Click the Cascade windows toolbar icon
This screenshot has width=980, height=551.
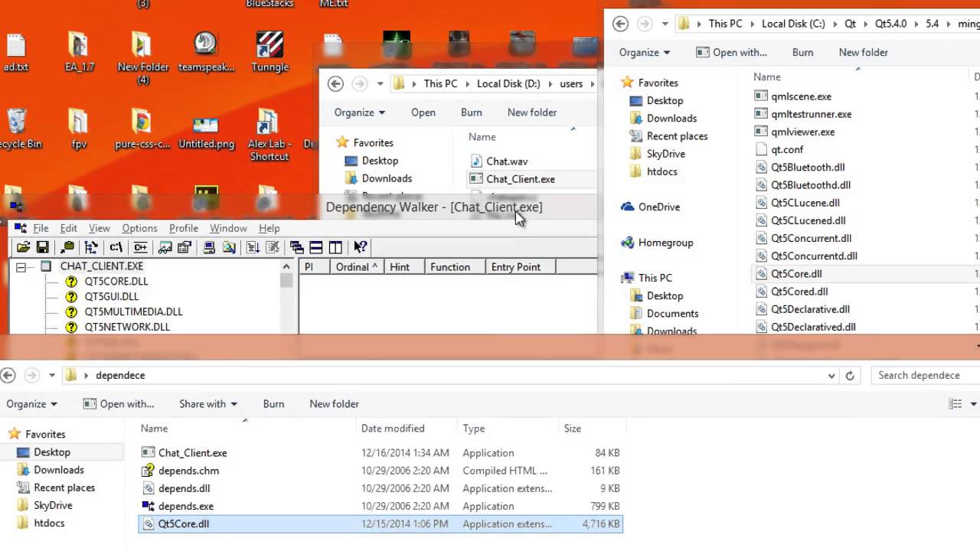tap(297, 247)
